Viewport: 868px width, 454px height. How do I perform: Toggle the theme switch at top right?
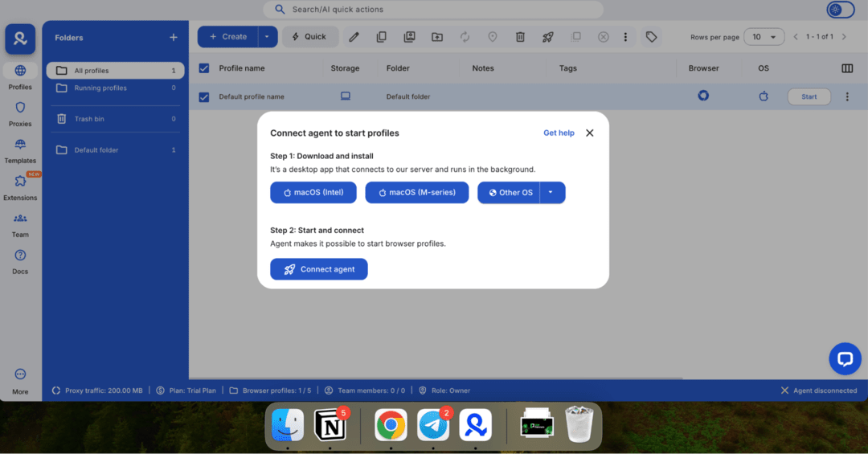841,10
